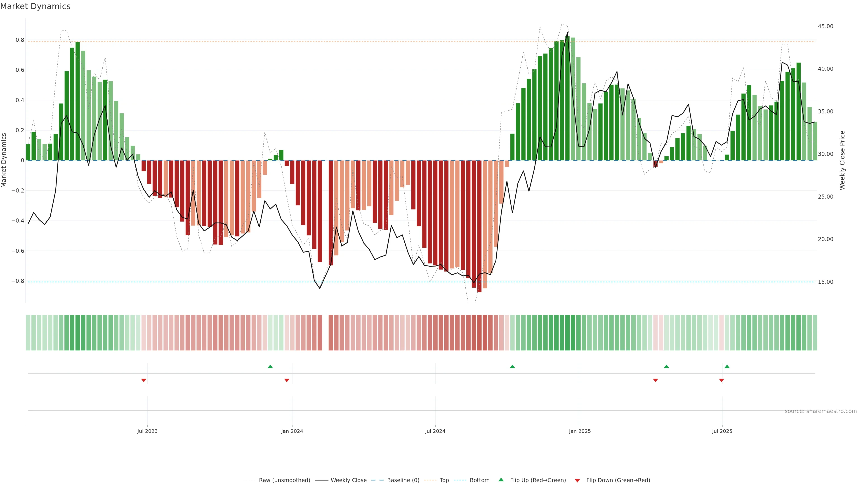Click the leftmost red flip-down triangle marker
868x488 pixels.
point(144,380)
